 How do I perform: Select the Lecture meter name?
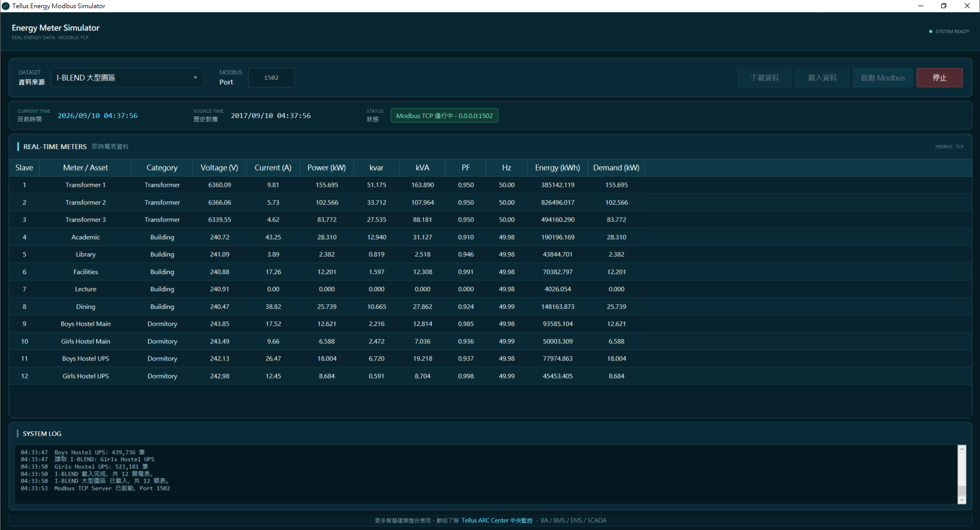(86, 289)
